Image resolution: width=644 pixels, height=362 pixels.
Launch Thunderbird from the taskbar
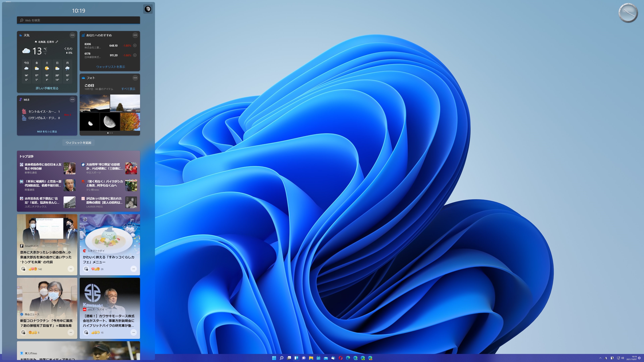333,358
